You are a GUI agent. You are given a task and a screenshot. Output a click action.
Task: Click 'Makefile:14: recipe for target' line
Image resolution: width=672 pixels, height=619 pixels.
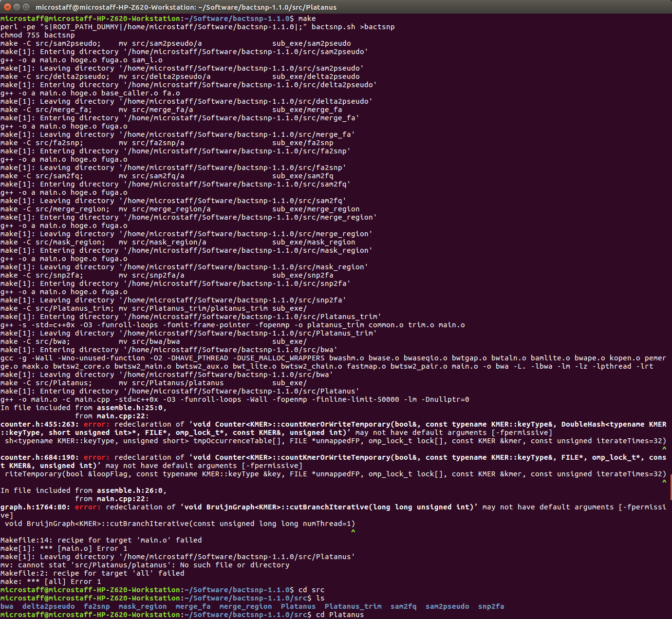tap(101, 540)
